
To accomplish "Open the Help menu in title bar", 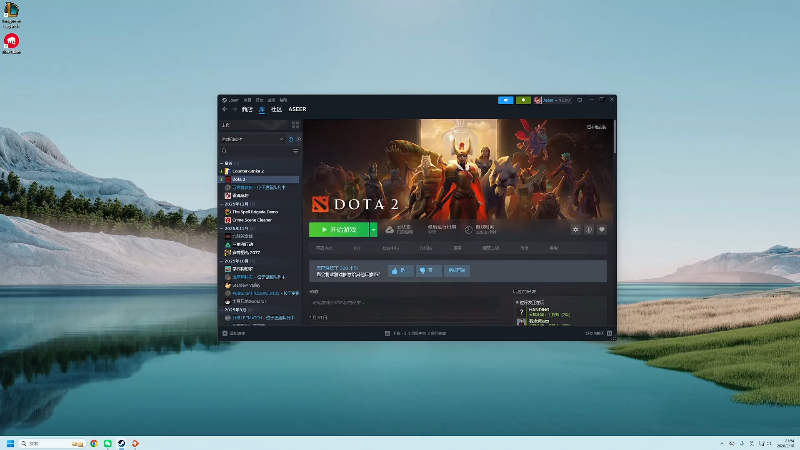I will click(x=284, y=100).
